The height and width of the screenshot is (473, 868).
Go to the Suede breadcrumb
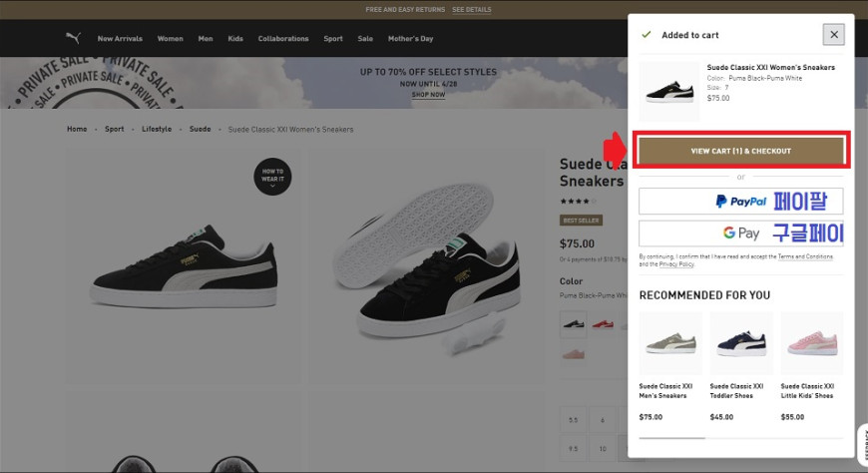click(x=200, y=129)
